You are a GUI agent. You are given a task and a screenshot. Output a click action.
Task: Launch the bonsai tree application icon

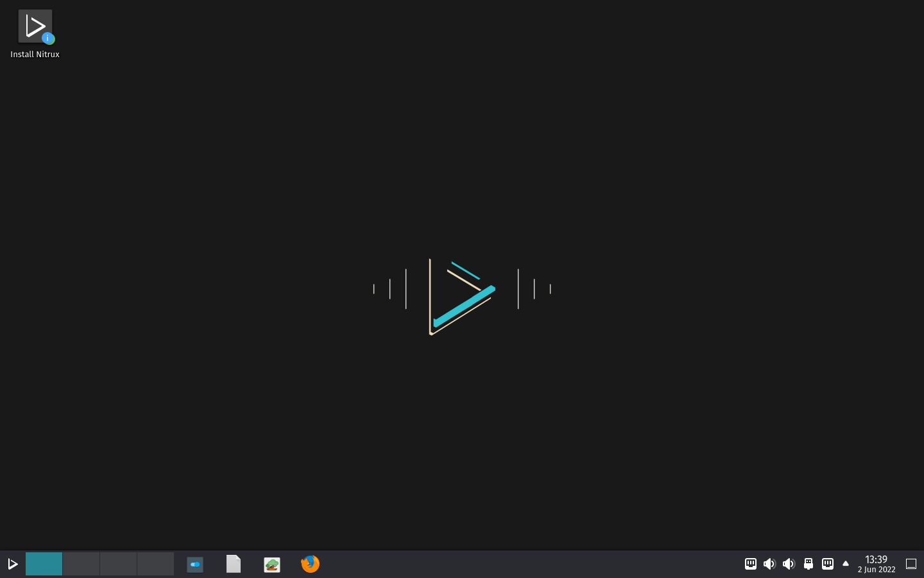click(x=272, y=564)
